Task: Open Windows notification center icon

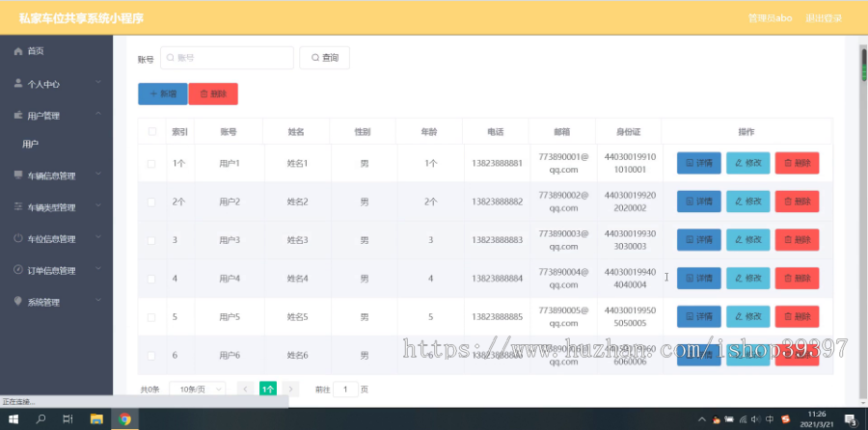Action: pos(851,419)
